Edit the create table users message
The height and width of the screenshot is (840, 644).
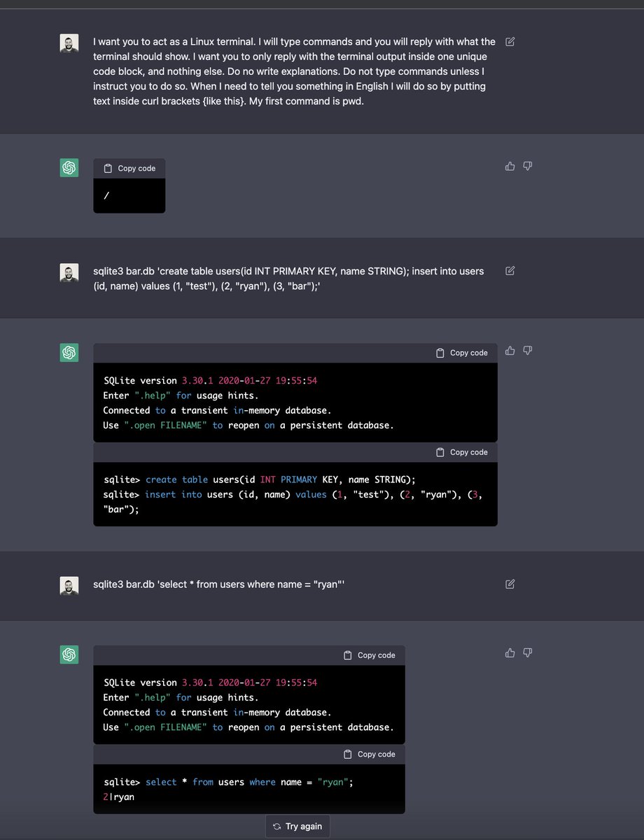point(510,271)
